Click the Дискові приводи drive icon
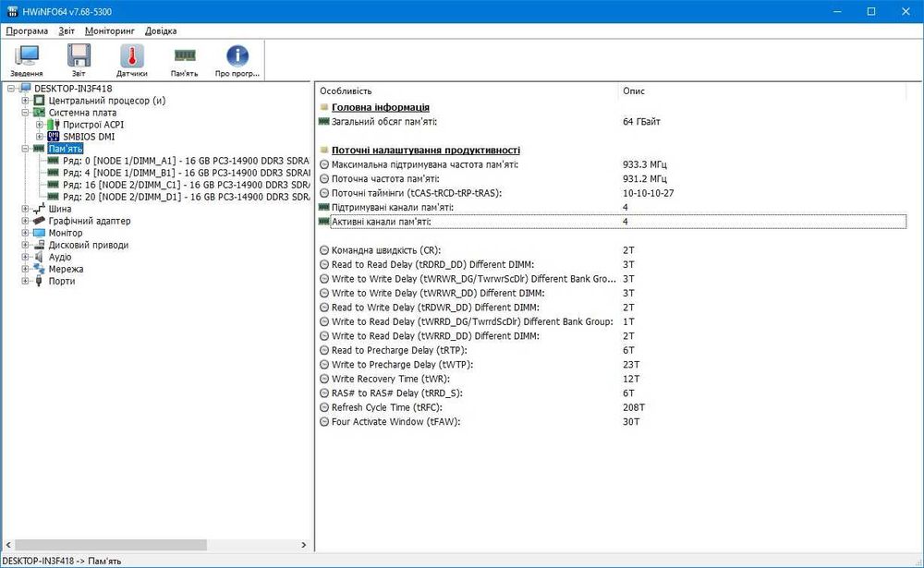This screenshot has height=568, width=924. coord(40,245)
